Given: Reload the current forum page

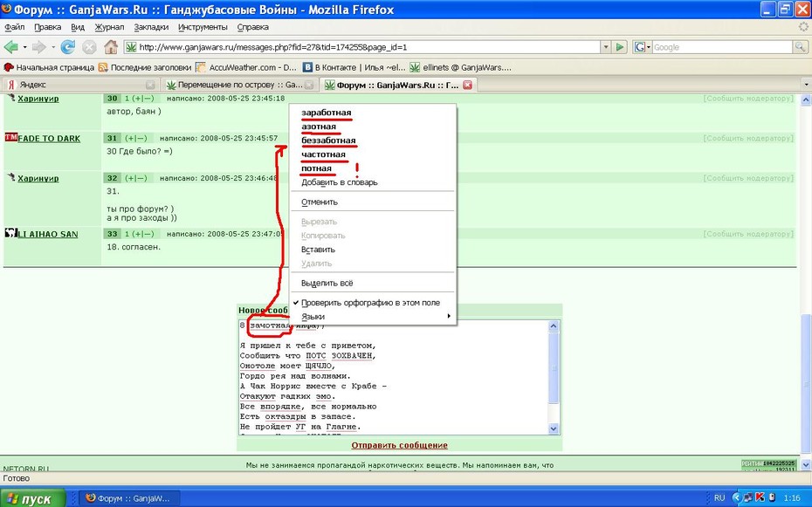Looking at the screenshot, I should coord(68,47).
